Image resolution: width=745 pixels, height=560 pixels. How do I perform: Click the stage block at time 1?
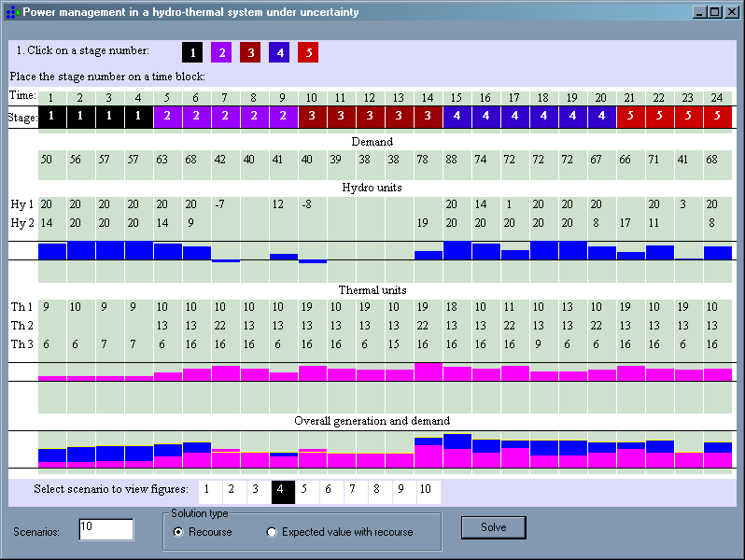pos(51,117)
